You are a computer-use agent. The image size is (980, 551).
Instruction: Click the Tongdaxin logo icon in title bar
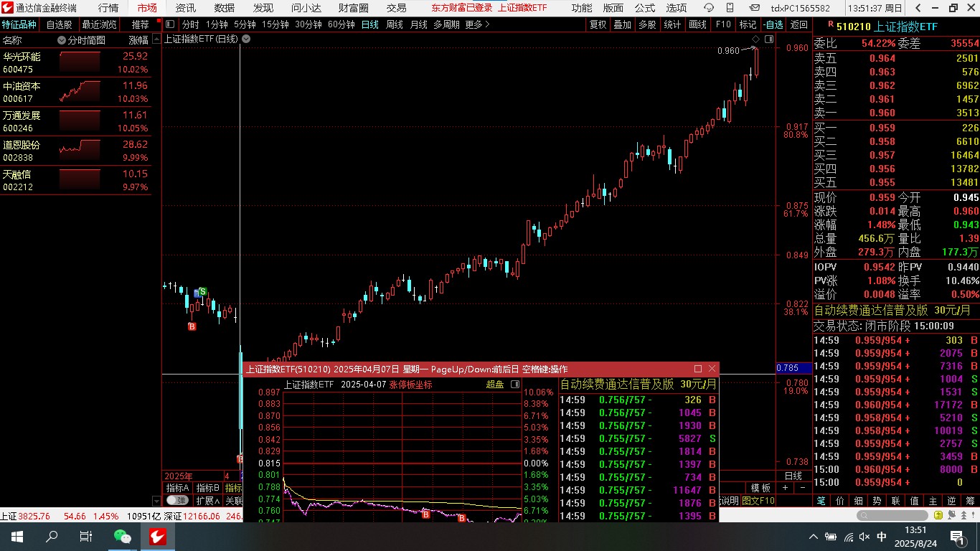8,8
